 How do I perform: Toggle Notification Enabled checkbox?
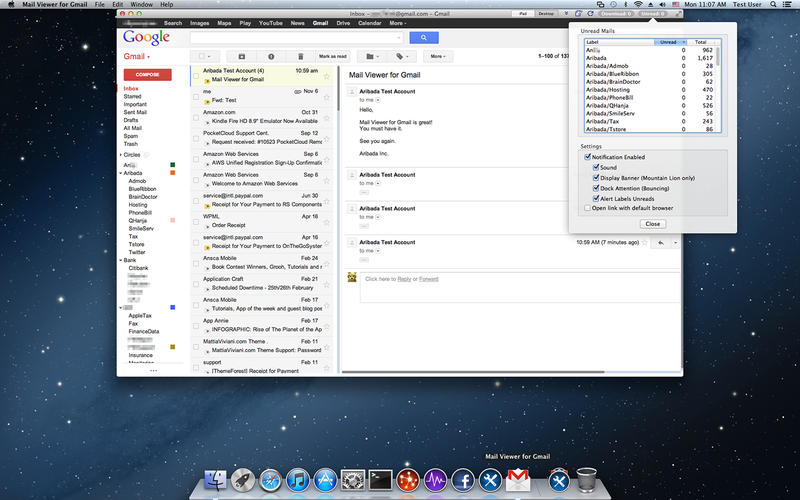588,157
